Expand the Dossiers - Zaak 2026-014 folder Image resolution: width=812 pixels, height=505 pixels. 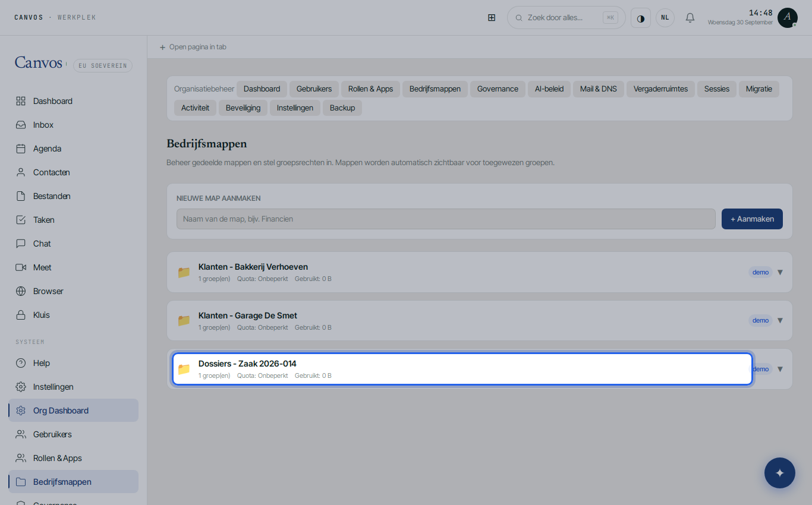[x=780, y=369]
